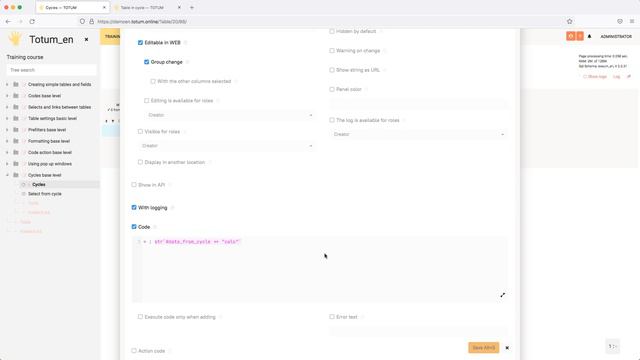This screenshot has height=360, width=640.
Task: Bookmark this page with star icon
Action: coord(570,21)
